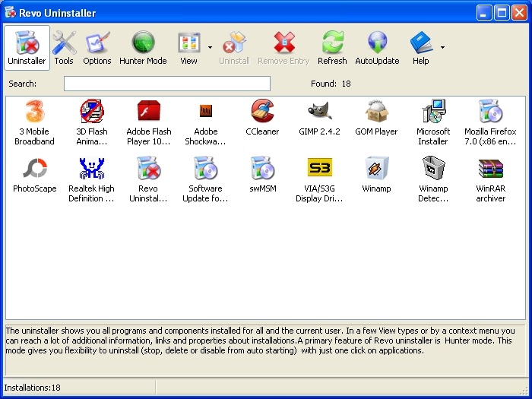The image size is (532, 399).
Task: Click the Remove Entry toolbar button
Action: [x=283, y=48]
